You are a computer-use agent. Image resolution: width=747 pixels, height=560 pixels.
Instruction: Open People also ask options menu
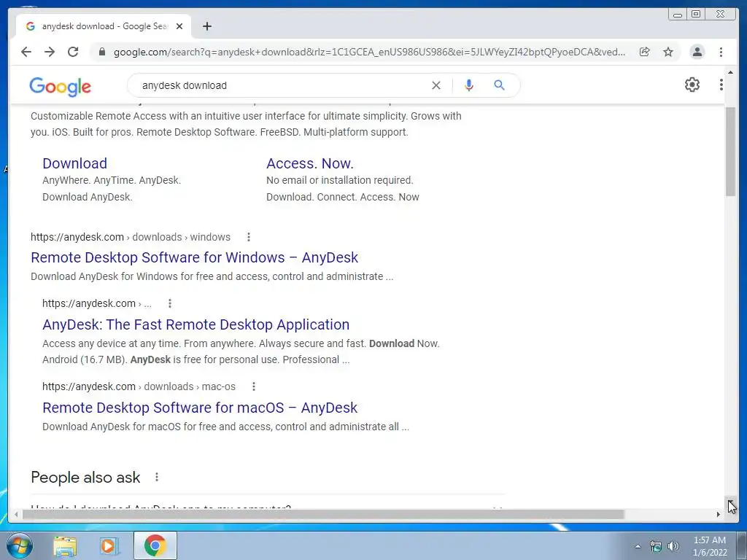pos(157,477)
